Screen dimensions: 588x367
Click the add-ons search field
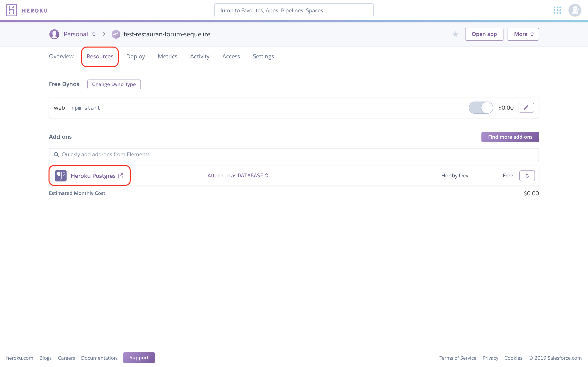(x=294, y=154)
